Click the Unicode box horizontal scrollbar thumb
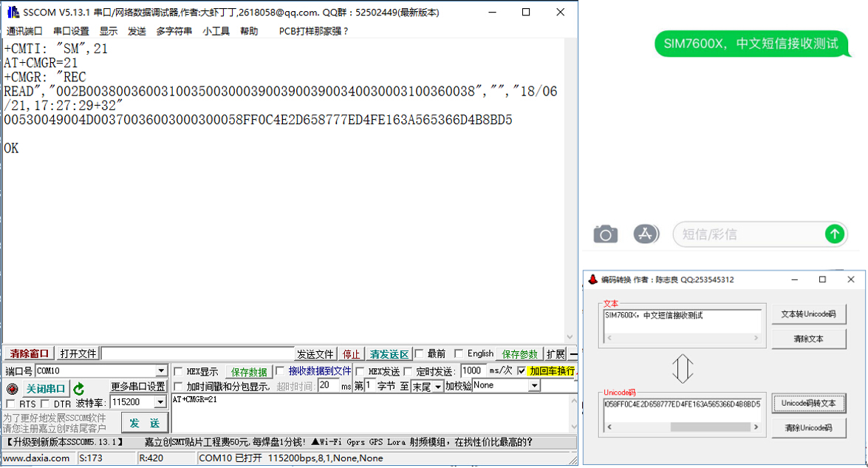The image size is (868, 468). [710, 427]
